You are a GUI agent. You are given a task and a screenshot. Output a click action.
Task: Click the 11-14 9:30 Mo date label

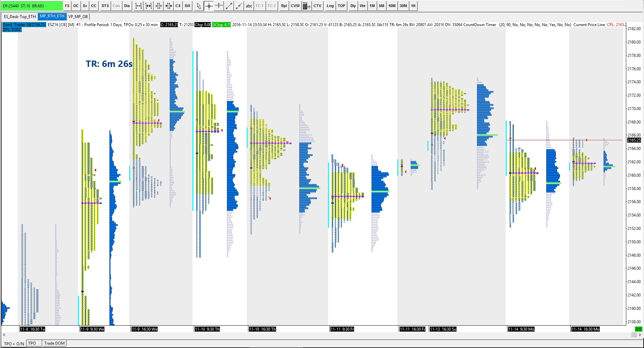point(521,329)
